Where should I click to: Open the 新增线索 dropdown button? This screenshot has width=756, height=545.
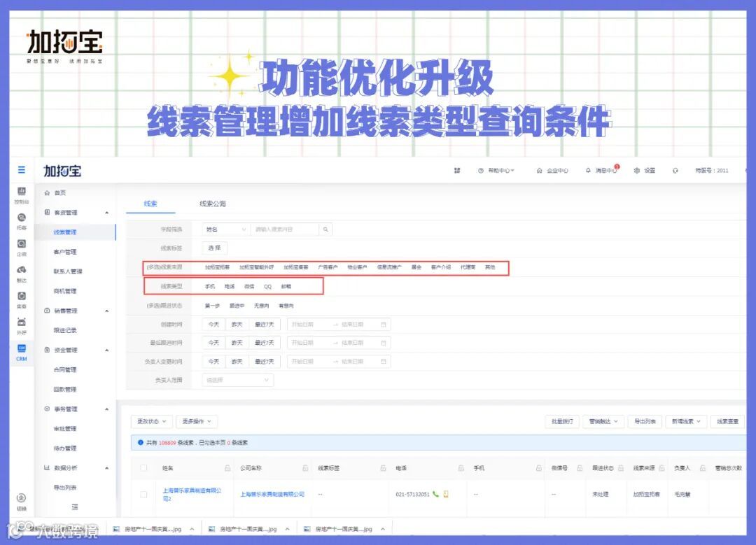coord(686,422)
